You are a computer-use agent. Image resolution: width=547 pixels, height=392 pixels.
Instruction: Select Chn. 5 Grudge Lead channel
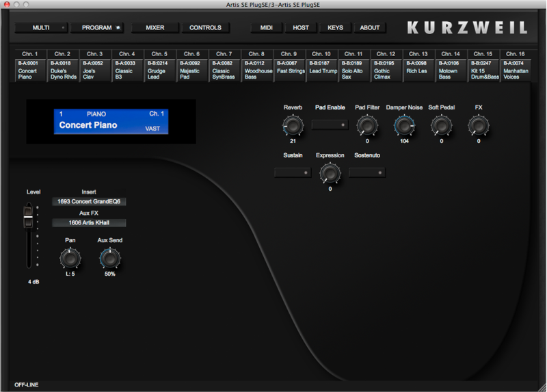[x=159, y=70]
